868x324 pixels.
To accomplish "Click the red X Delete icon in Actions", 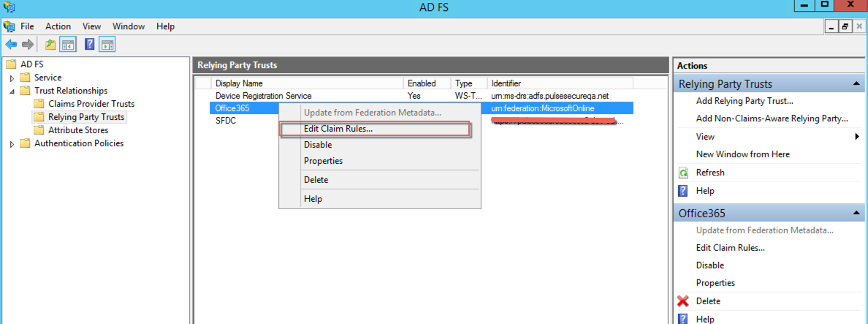I will coord(684,301).
